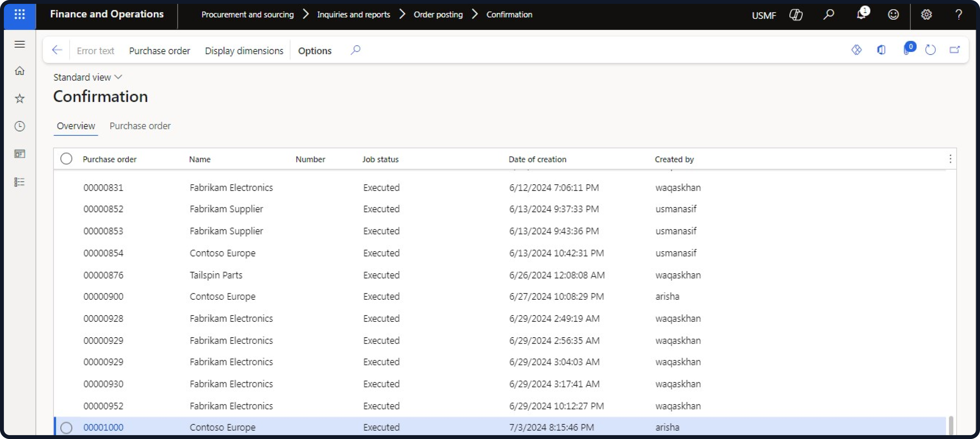Click Confirmation breadcrumb

pos(509,15)
